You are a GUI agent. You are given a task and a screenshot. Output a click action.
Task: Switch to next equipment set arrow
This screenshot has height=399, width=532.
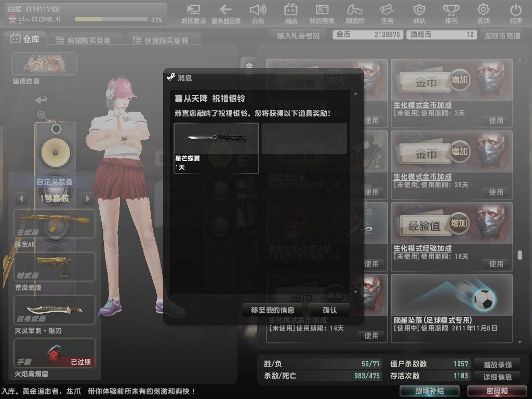point(88,198)
